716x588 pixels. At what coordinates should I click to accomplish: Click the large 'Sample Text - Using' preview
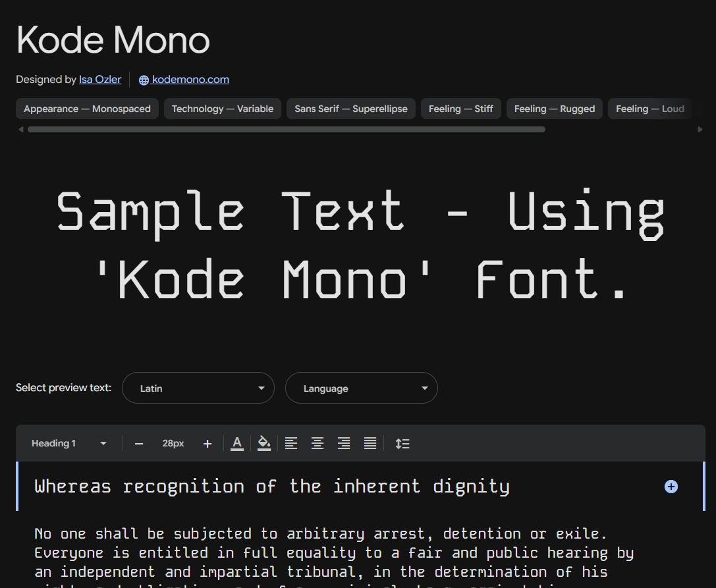(361, 246)
